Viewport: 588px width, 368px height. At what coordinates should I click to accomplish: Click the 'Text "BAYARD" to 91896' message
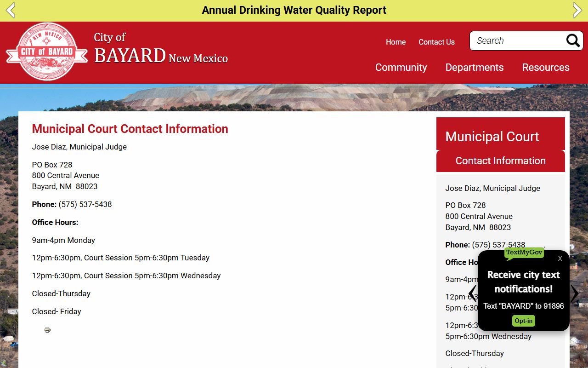(524, 306)
